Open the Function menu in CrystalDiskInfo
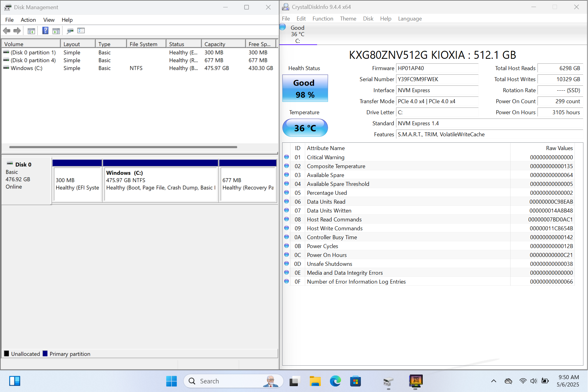588x392 pixels. [323, 19]
